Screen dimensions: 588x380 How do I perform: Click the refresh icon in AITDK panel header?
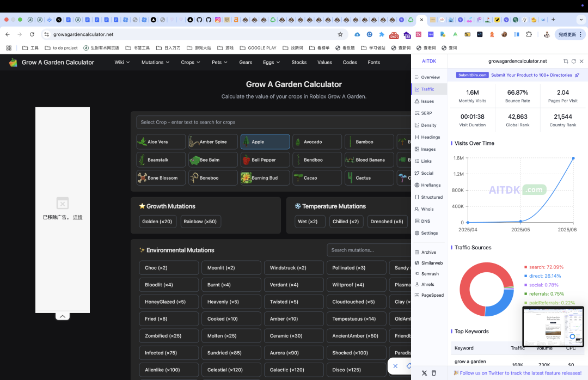tap(574, 61)
